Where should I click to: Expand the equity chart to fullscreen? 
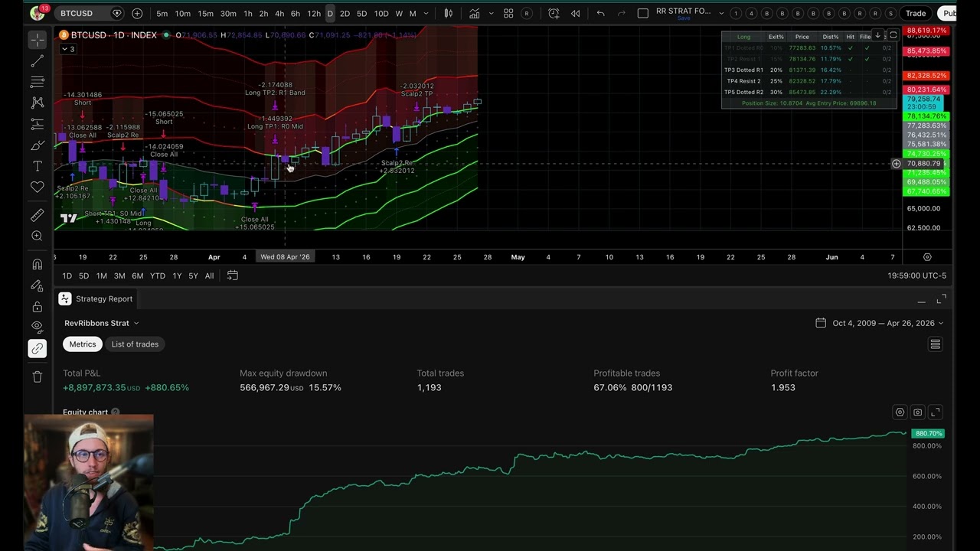[935, 412]
